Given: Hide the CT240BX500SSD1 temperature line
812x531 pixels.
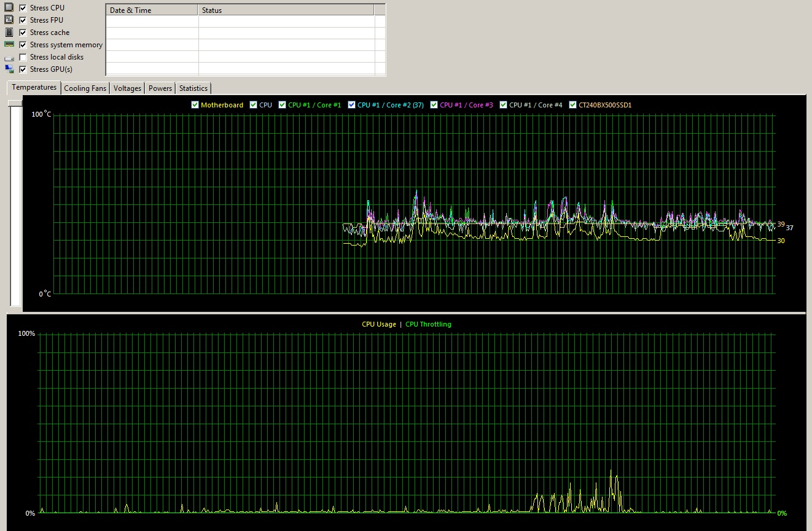Looking at the screenshot, I should click(573, 105).
